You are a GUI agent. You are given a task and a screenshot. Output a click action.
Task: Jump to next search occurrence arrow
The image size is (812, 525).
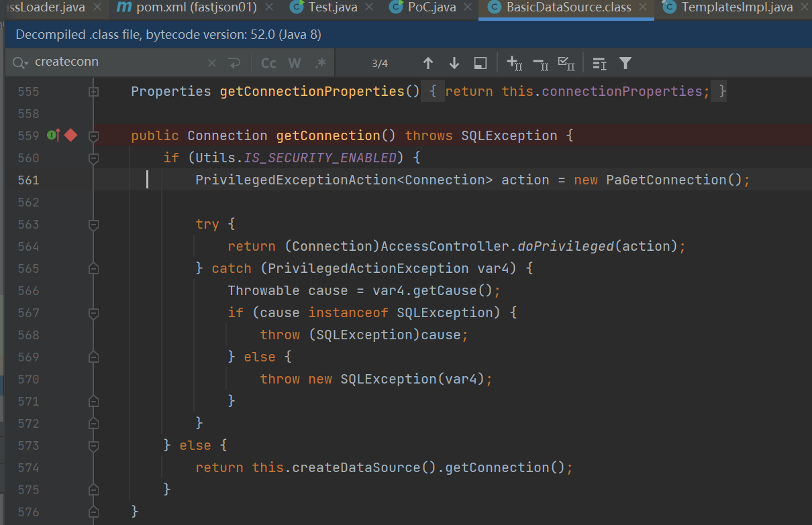[454, 63]
